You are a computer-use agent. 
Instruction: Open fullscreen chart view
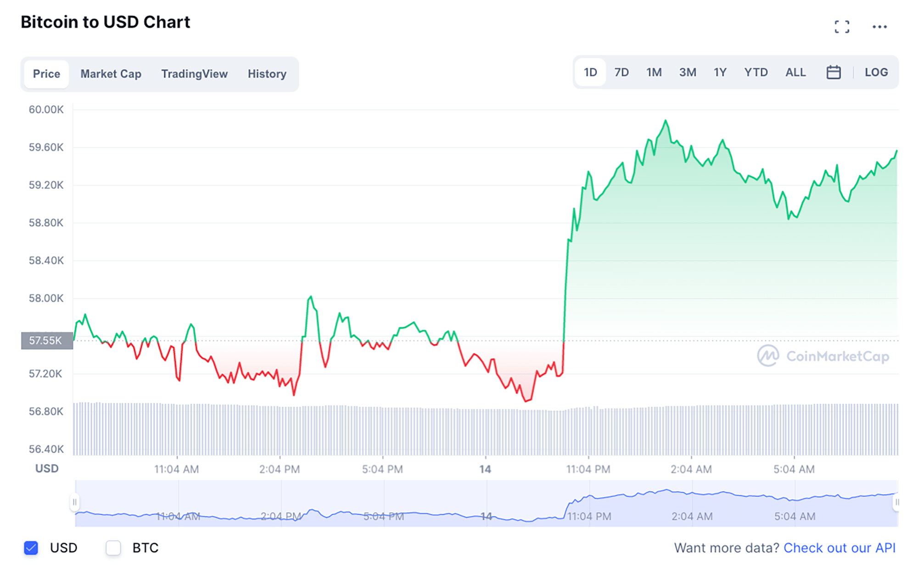(x=842, y=26)
